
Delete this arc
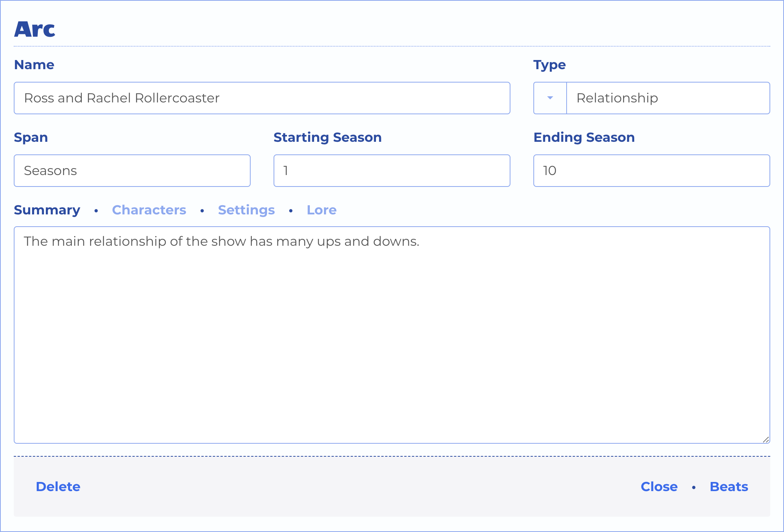(x=58, y=487)
